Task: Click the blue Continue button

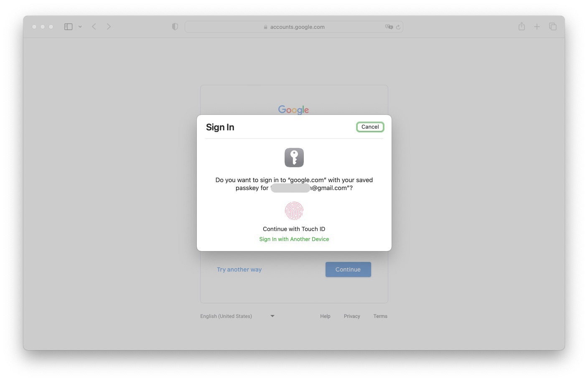Action: pyautogui.click(x=348, y=269)
